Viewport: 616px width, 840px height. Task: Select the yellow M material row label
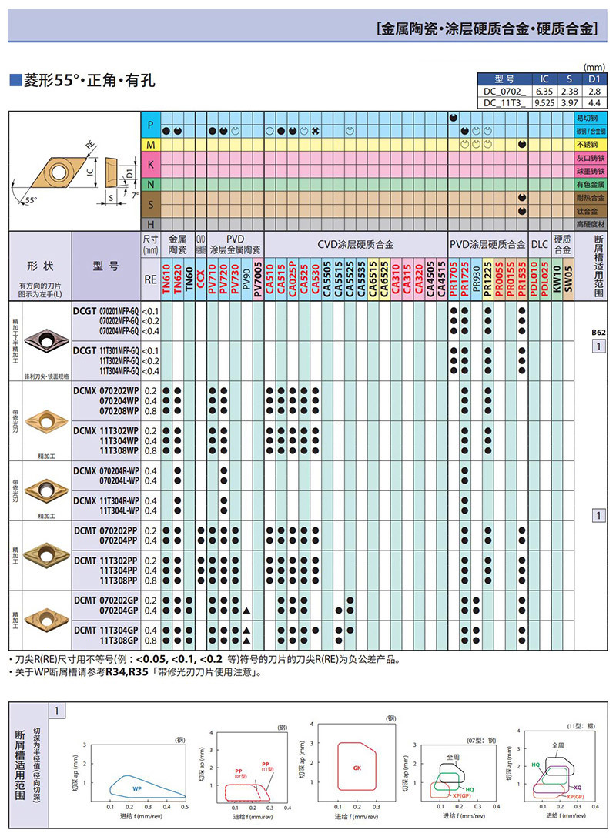click(x=150, y=145)
